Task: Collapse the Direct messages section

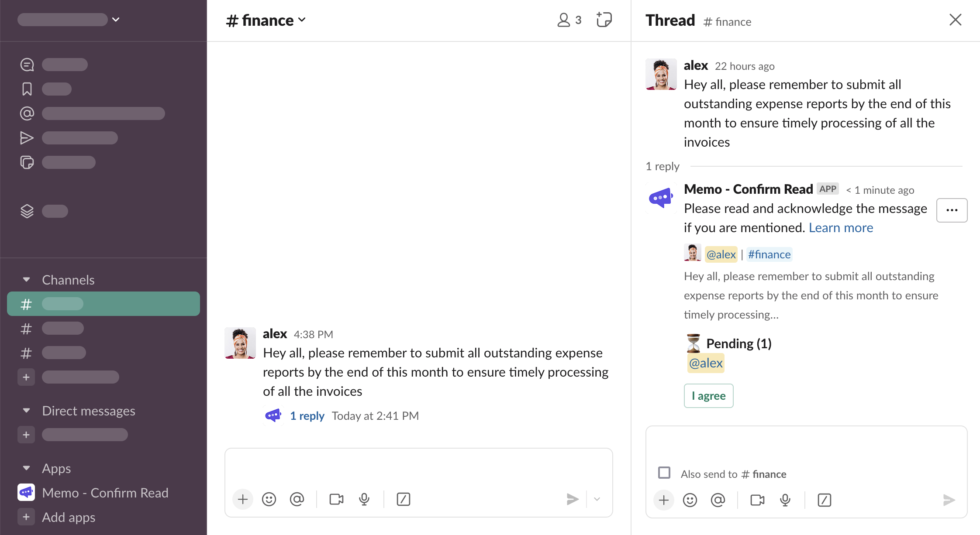Action: [27, 411]
